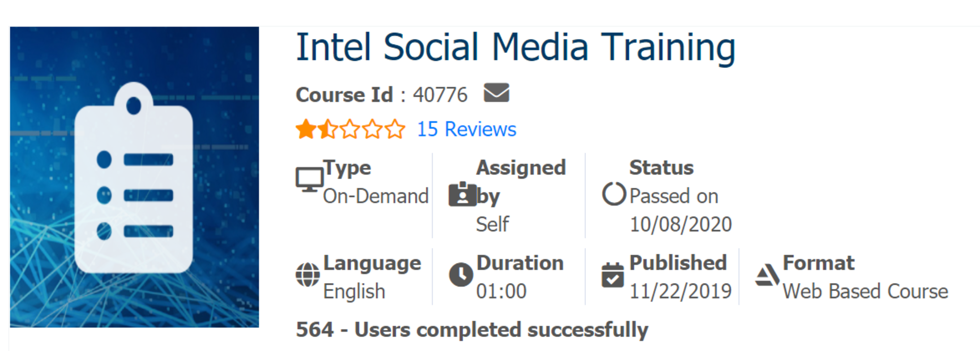Click the triangular Format icon
980x351 pixels.
tap(767, 275)
